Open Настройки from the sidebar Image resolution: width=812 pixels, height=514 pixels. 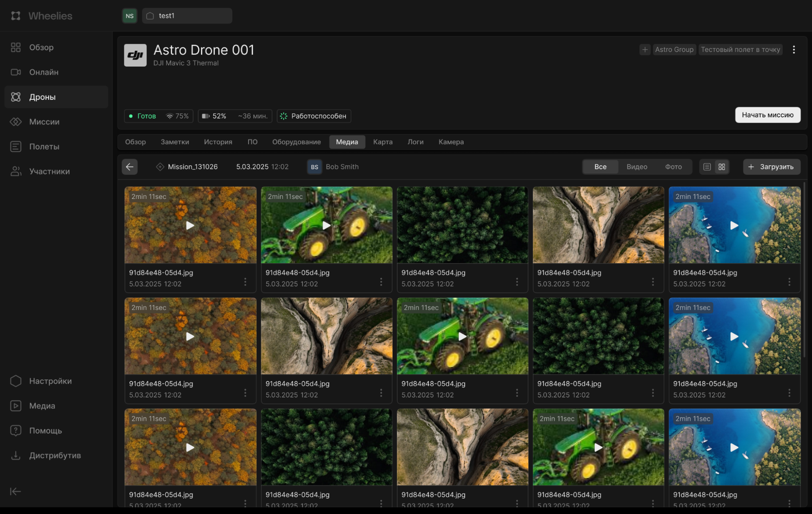(50, 381)
